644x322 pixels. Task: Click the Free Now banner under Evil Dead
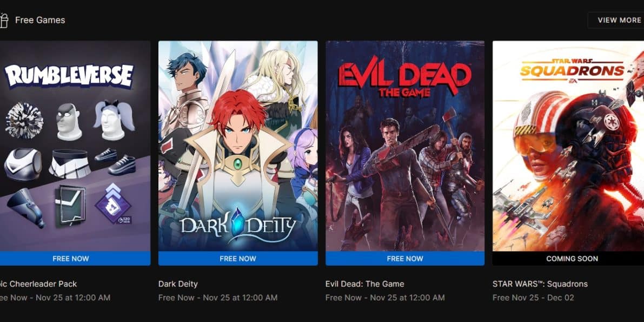click(405, 259)
